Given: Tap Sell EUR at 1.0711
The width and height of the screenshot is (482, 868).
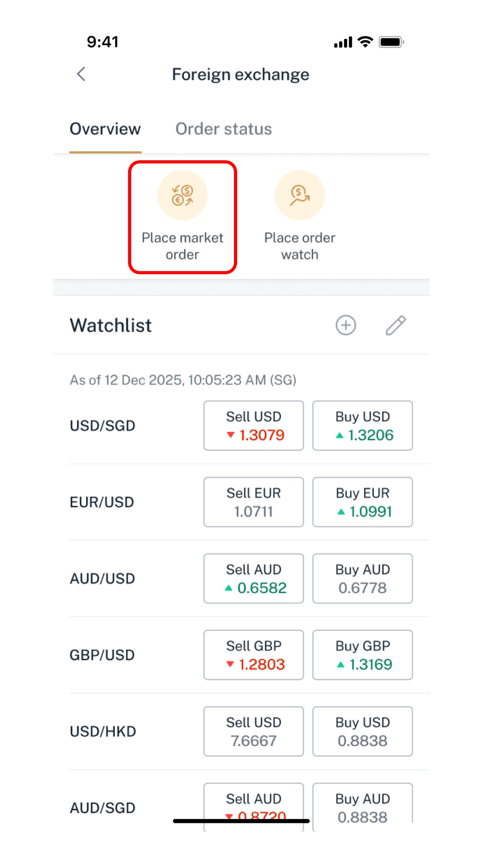Looking at the screenshot, I should [x=254, y=502].
